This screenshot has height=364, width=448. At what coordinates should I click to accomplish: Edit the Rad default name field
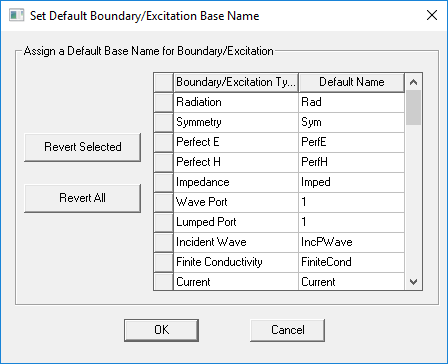pos(351,102)
